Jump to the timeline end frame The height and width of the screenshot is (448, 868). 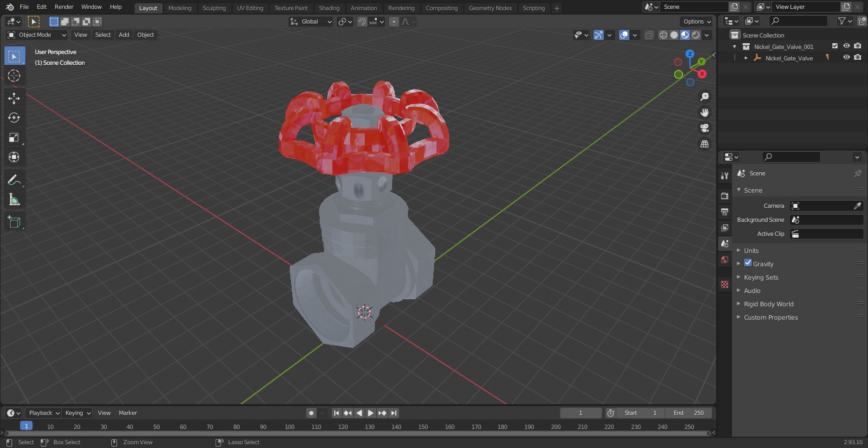click(393, 413)
